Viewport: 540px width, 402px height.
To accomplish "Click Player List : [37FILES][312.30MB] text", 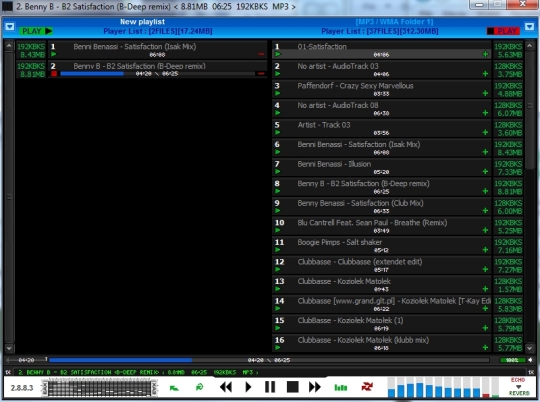I will point(380,31).
